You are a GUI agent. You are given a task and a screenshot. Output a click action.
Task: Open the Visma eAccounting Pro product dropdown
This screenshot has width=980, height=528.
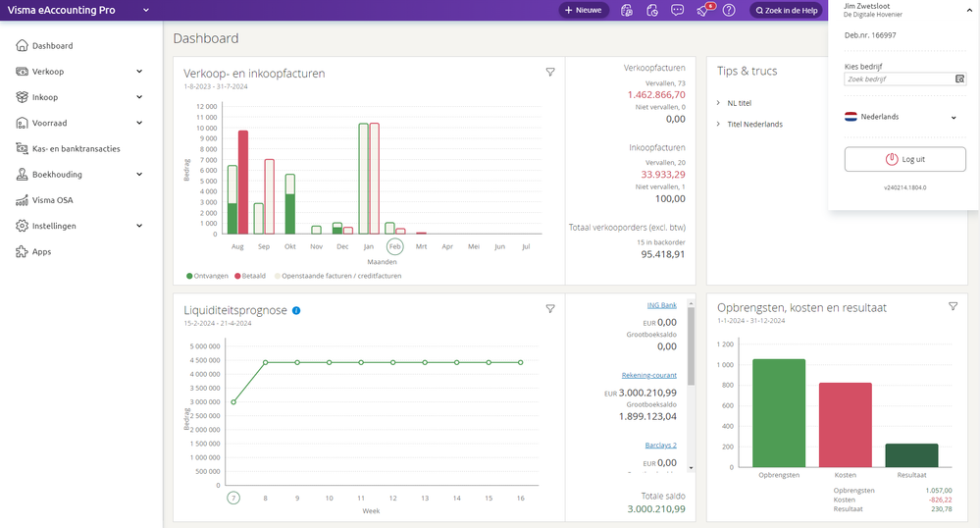click(145, 10)
